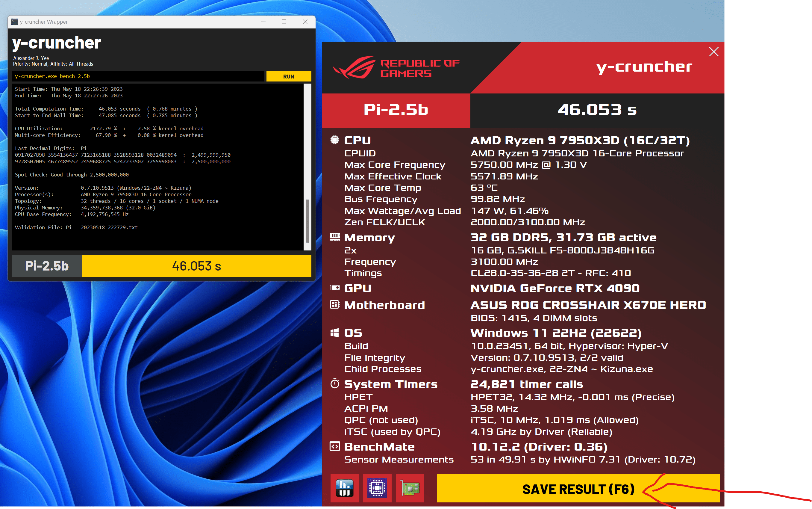This screenshot has width=812, height=509.
Task: Close the y-cruncher Wrapper window
Action: pyautogui.click(x=305, y=22)
